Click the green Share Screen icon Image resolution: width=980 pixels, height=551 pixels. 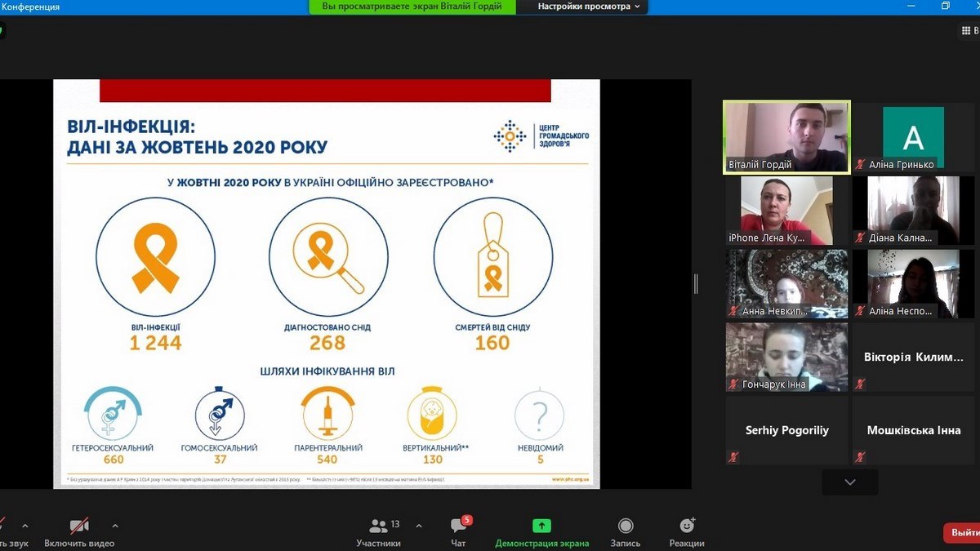pyautogui.click(x=541, y=527)
